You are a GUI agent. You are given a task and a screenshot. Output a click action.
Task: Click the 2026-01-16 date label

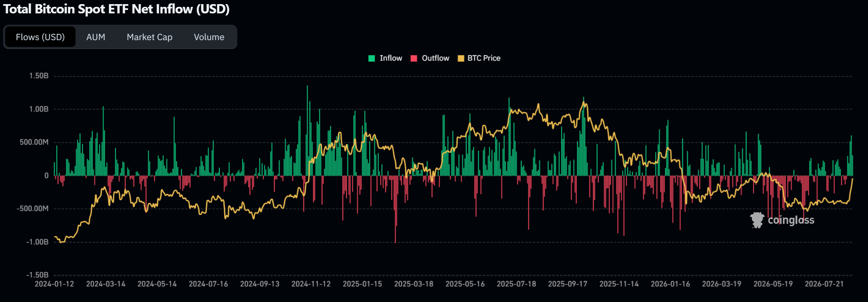point(670,284)
